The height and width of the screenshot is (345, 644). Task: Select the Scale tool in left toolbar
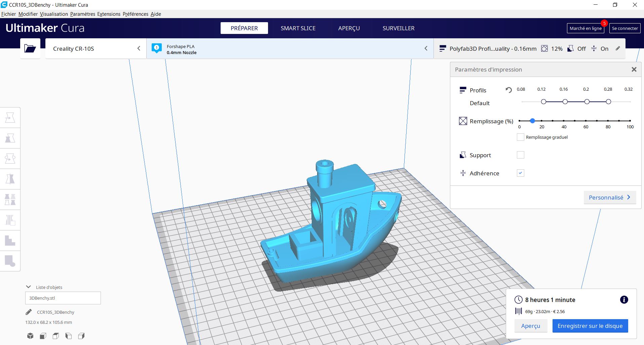pyautogui.click(x=10, y=138)
